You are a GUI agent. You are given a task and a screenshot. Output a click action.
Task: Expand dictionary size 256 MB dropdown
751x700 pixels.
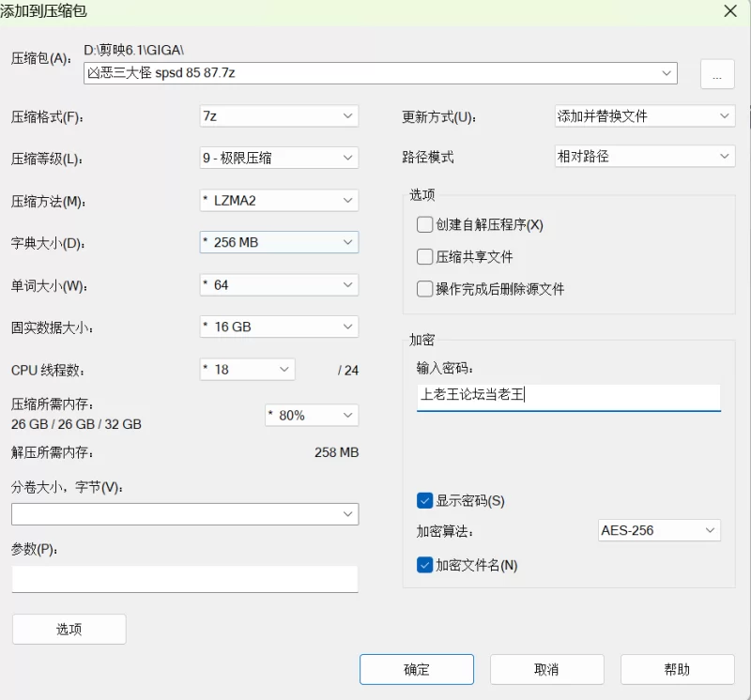tap(279, 242)
